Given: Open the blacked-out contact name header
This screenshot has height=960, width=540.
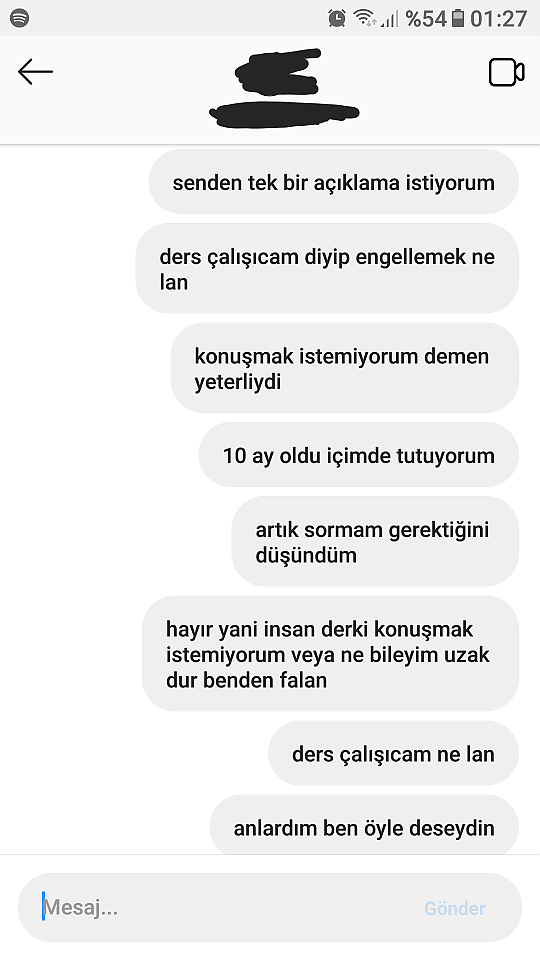Looking at the screenshot, I should tap(284, 89).
